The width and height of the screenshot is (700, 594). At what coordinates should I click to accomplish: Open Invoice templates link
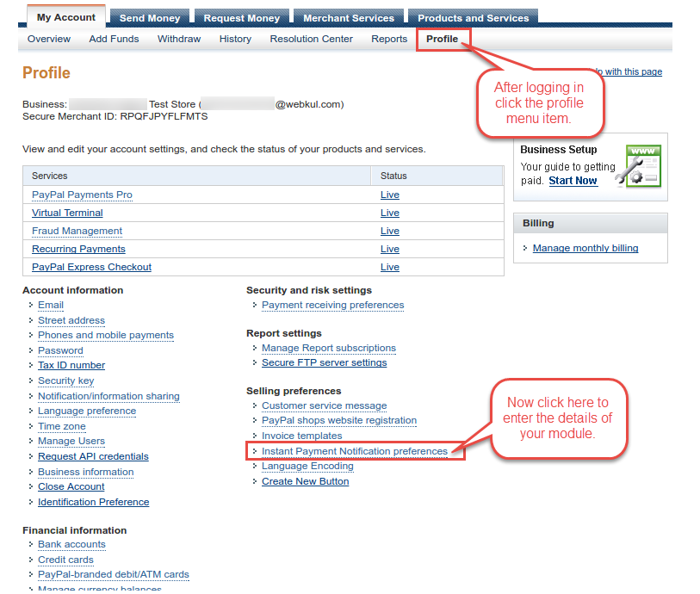(302, 436)
